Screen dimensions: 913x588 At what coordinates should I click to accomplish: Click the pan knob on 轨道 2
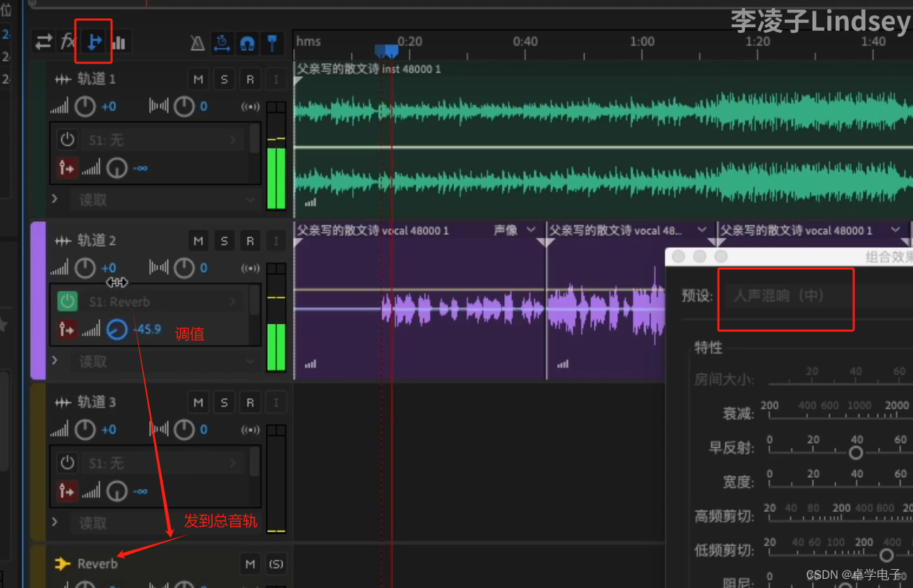[x=184, y=268]
